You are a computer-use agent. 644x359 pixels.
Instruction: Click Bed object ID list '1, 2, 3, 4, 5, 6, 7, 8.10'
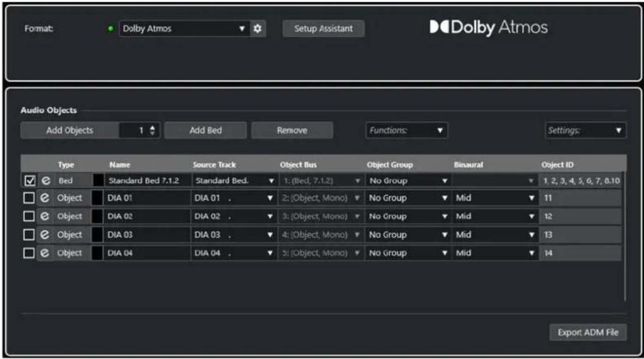click(x=582, y=180)
